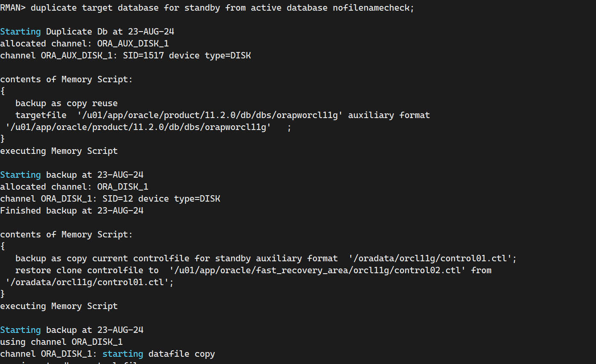
Task: Click "restore clone controlfile" text
Action: 81,270
